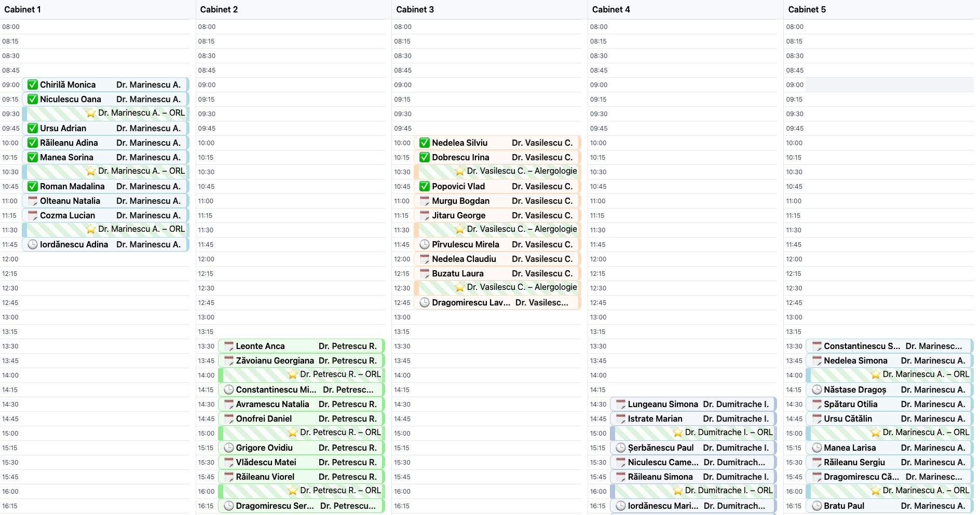The width and height of the screenshot is (980, 515).
Task: Click the clock icon for Manea Larisa
Action: (x=816, y=448)
